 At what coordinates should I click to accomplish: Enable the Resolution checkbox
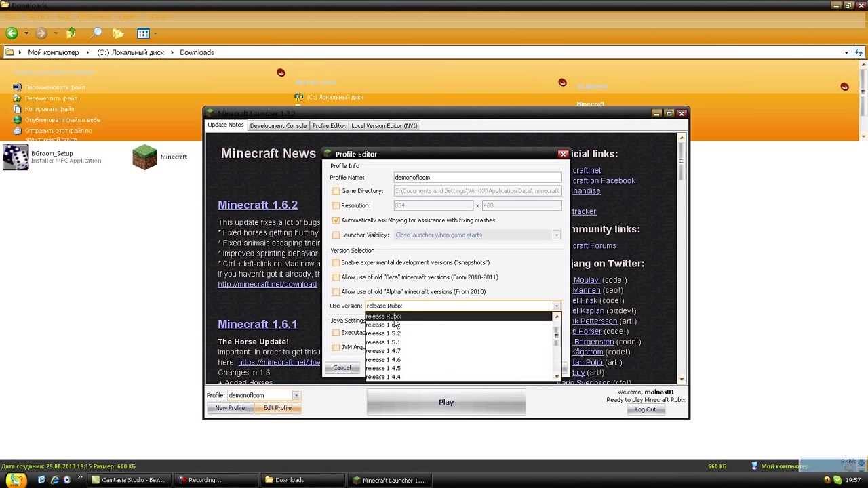click(336, 205)
